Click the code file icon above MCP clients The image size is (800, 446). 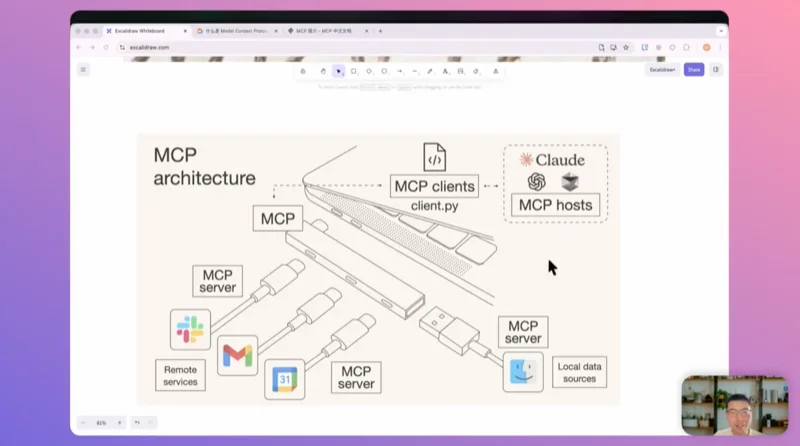pyautogui.click(x=435, y=157)
